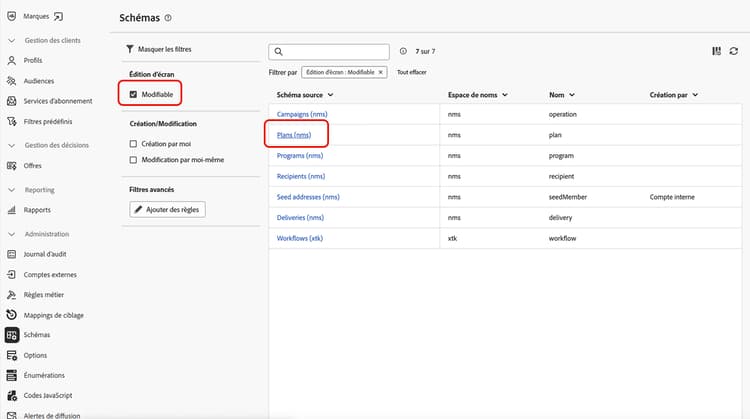The image size is (750, 419).
Task: Click the help icon beside Schémas title
Action: (168, 18)
